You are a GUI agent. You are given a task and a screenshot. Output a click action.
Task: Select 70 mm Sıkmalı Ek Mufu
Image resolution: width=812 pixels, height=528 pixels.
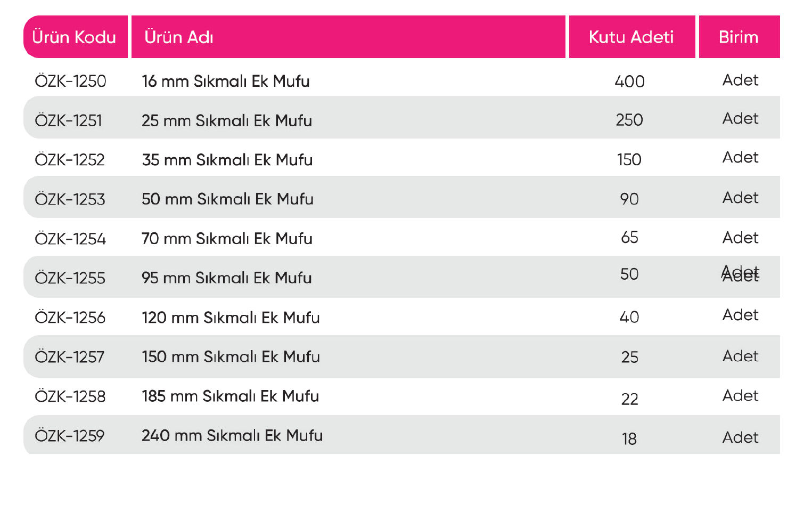[227, 239]
